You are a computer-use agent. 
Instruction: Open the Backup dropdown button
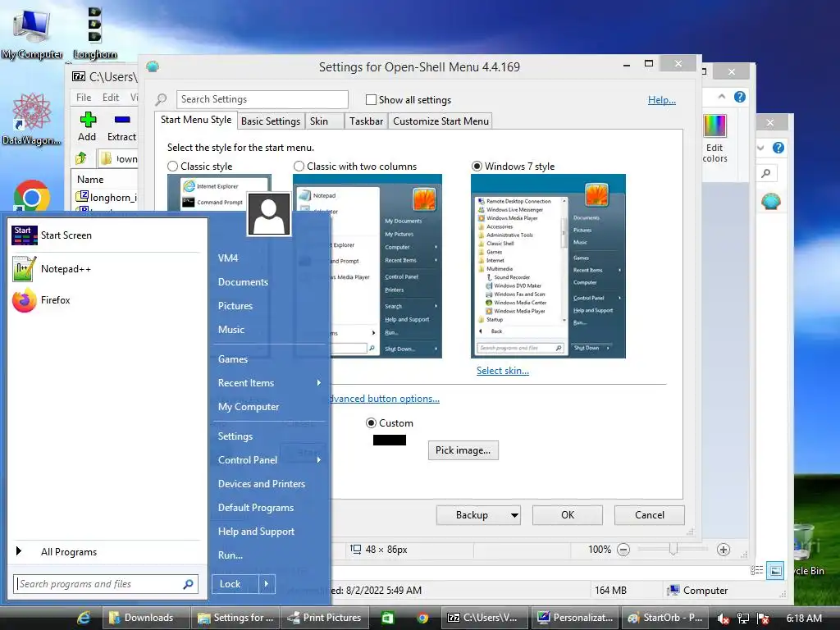point(514,515)
